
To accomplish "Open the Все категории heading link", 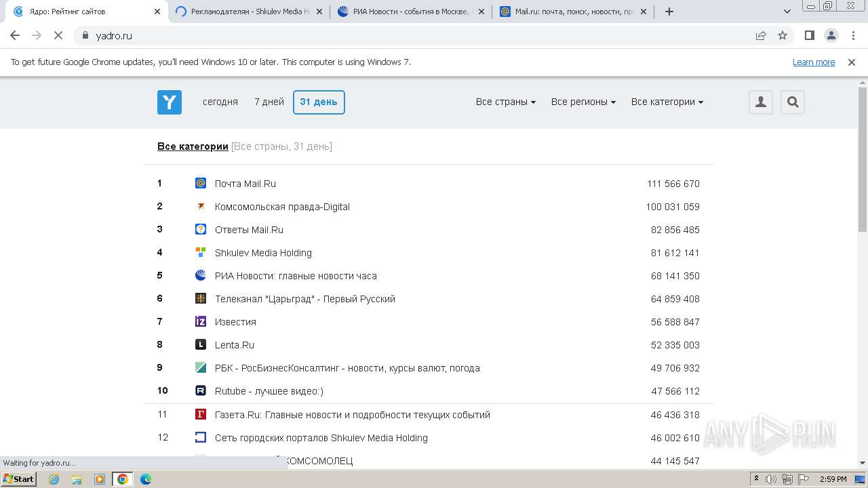I will pyautogui.click(x=193, y=146).
